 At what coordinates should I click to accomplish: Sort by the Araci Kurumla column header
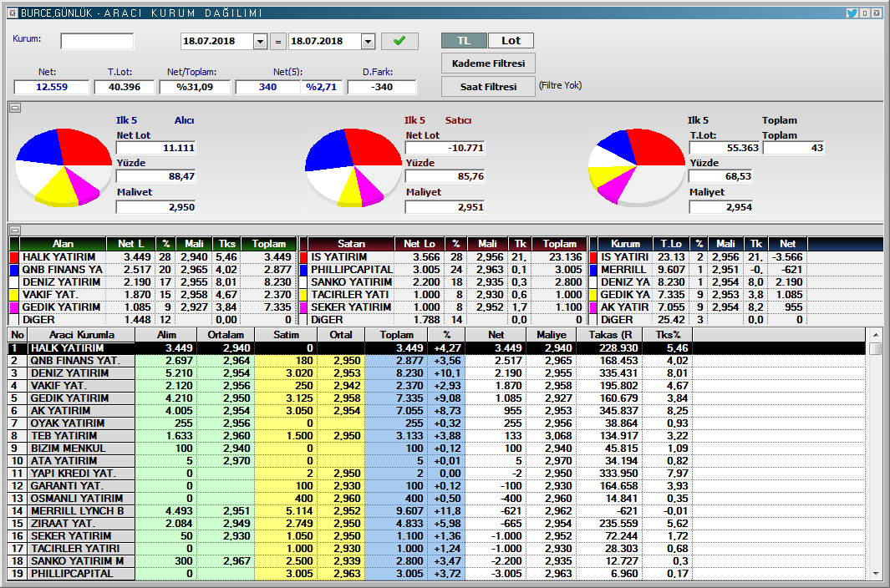(81, 335)
